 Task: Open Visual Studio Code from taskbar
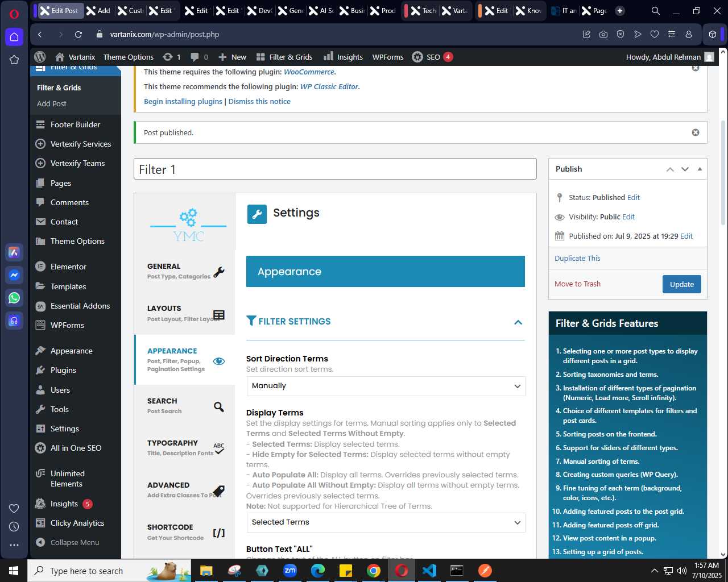pyautogui.click(x=429, y=571)
